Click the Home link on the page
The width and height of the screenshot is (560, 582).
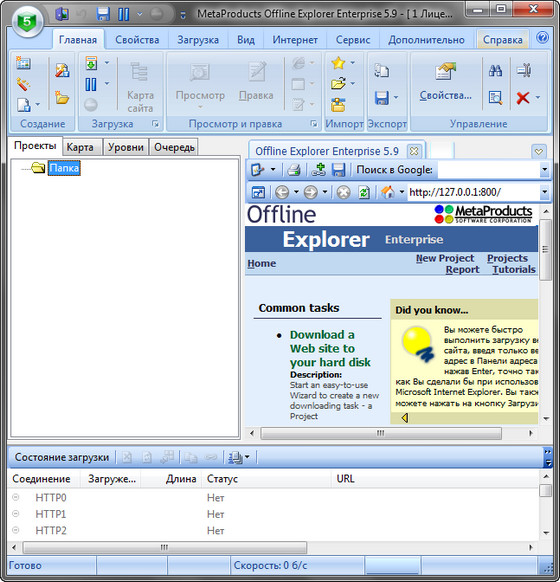pyautogui.click(x=262, y=264)
